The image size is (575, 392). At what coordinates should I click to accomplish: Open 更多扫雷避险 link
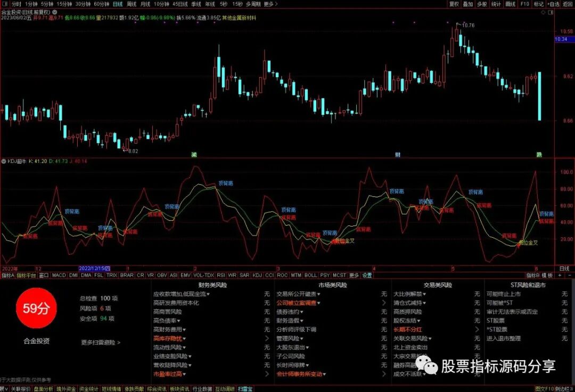coord(101,343)
